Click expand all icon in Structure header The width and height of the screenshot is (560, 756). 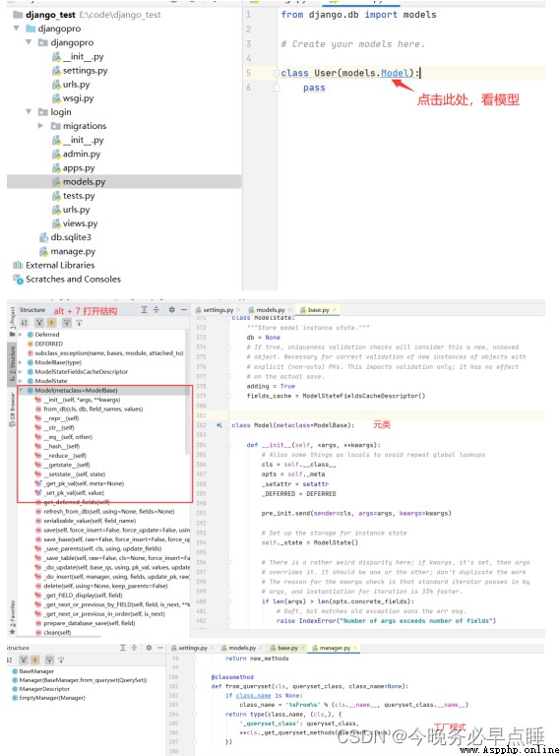[144, 309]
